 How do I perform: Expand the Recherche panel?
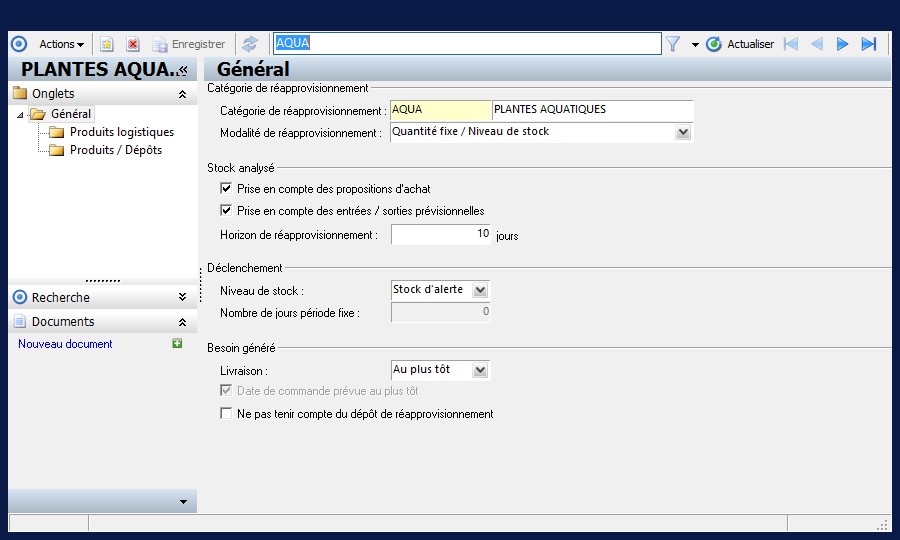point(182,297)
